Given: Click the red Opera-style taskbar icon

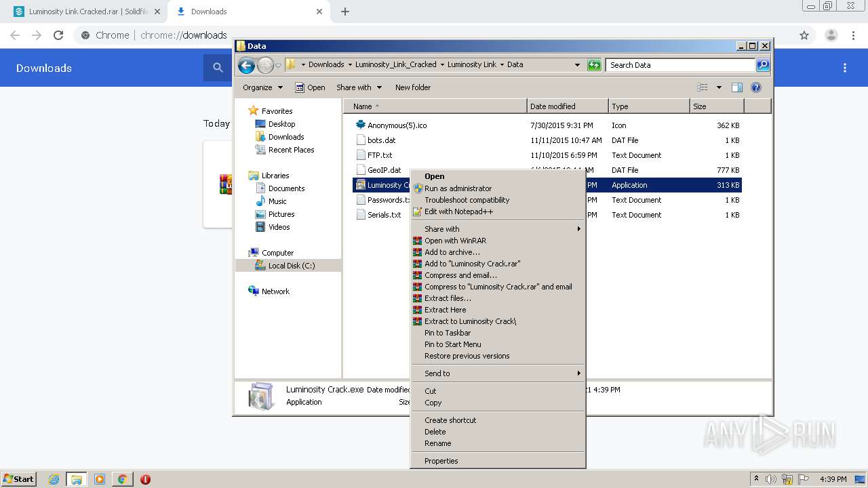Looking at the screenshot, I should [x=145, y=479].
